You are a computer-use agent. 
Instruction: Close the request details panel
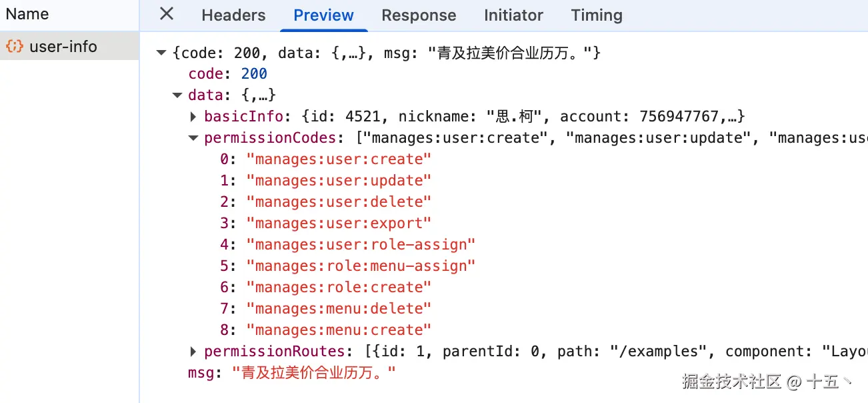(x=167, y=14)
